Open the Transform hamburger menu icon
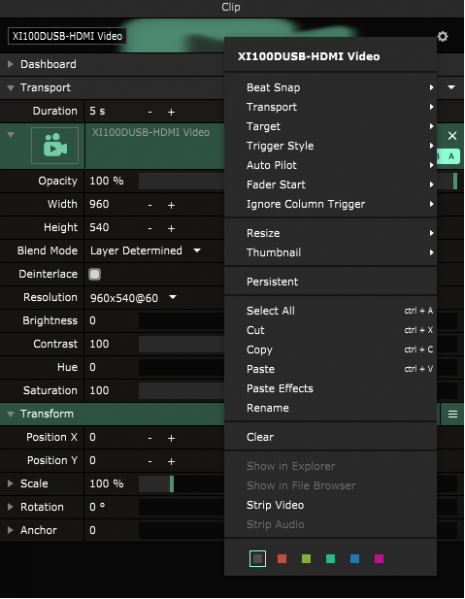 [x=453, y=414]
